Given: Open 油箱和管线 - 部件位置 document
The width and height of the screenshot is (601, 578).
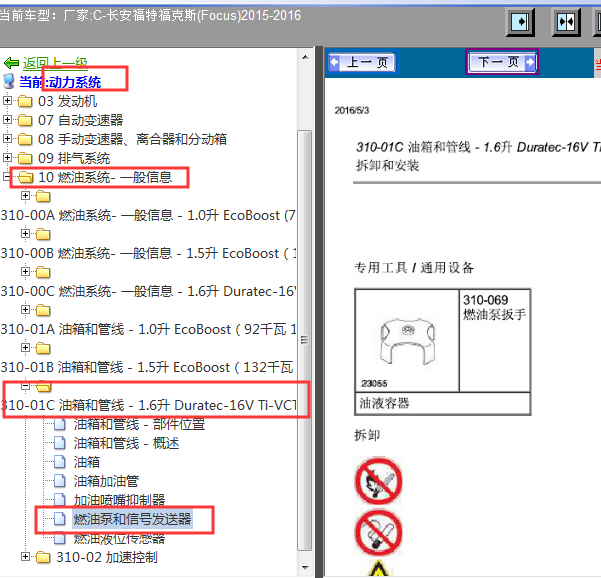Looking at the screenshot, I should pos(139,424).
